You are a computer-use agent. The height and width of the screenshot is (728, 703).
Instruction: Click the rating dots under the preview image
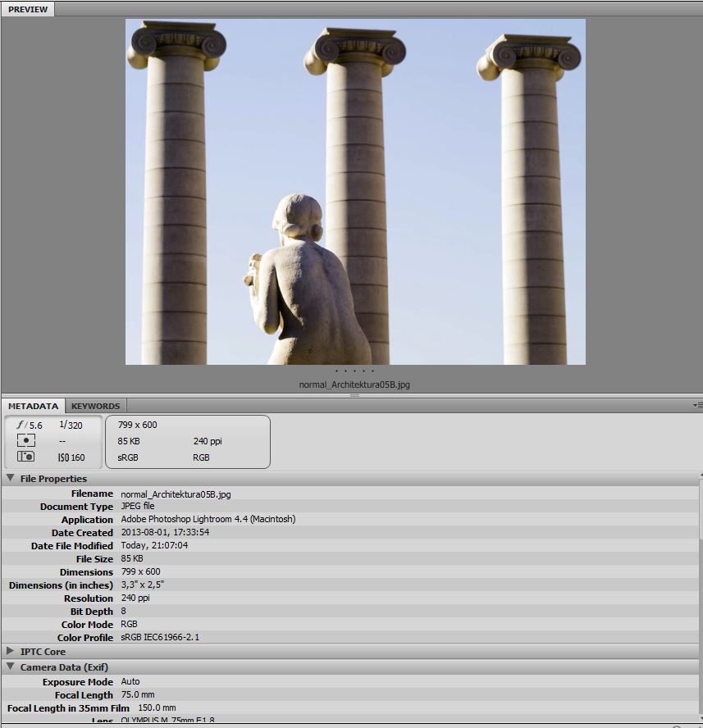tap(354, 371)
